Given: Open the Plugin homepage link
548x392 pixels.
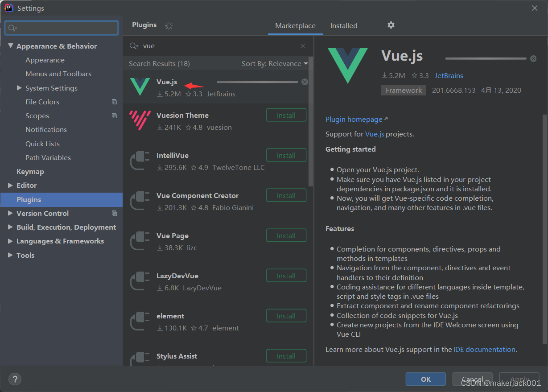Looking at the screenshot, I should pyautogui.click(x=354, y=119).
